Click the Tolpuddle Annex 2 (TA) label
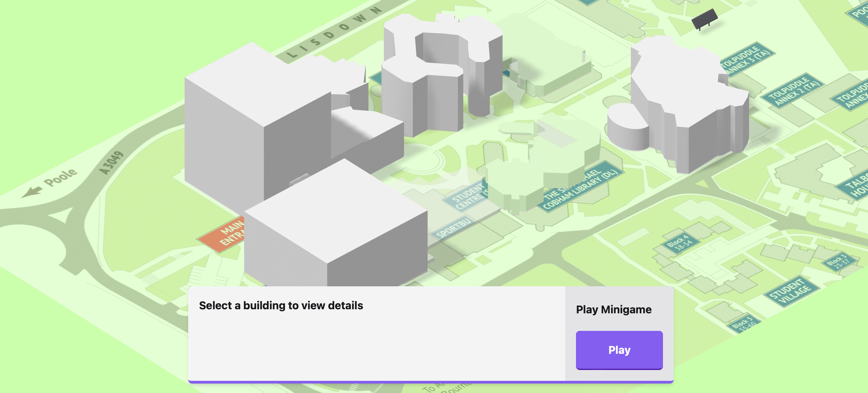Image resolution: width=868 pixels, height=393 pixels. click(792, 90)
